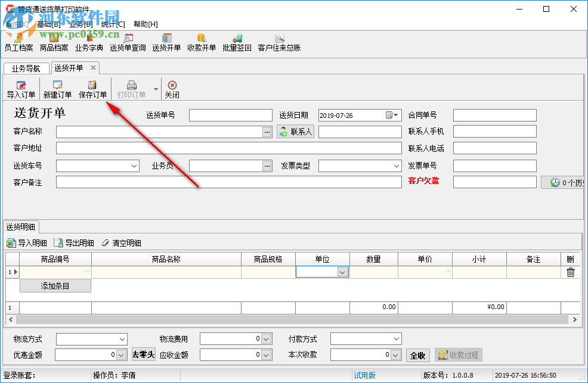The width and height of the screenshot is (588, 383).
Task: Click the 打印订单 printer icon
Action: (x=132, y=89)
